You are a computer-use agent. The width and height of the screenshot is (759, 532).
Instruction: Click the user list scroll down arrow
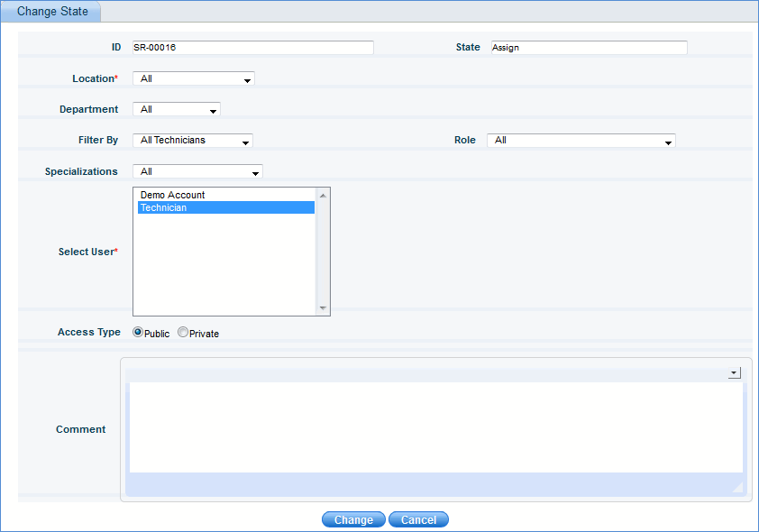(x=323, y=308)
